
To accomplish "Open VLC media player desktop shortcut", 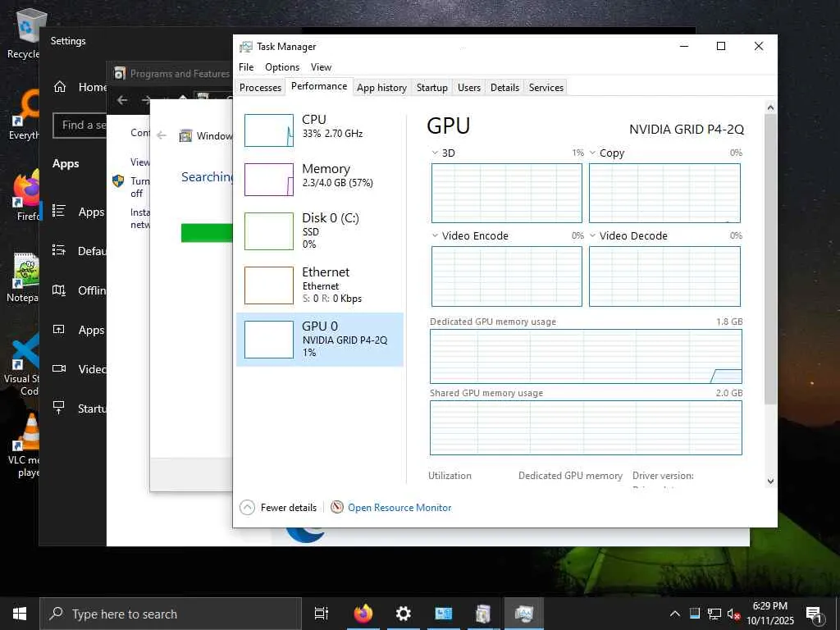I will click(x=24, y=445).
